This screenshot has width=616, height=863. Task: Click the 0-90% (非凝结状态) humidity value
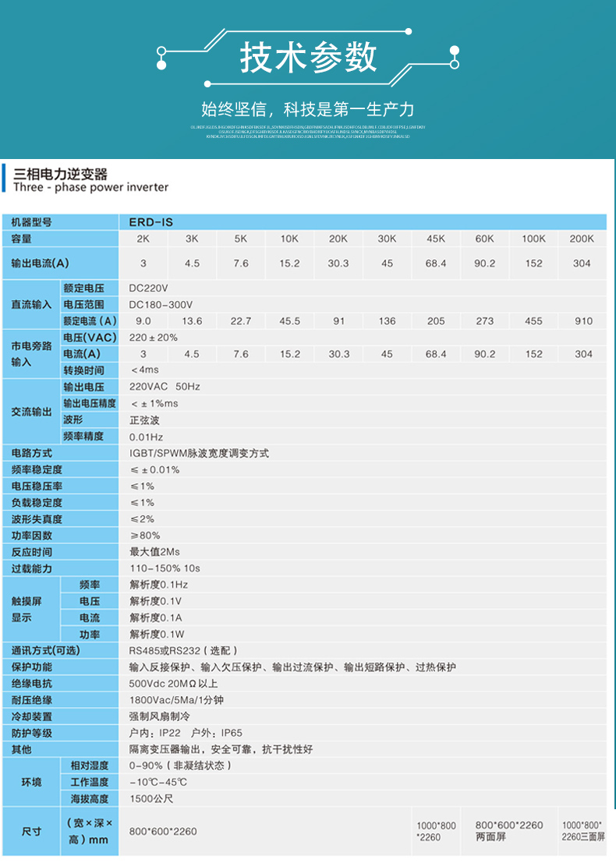point(180,766)
